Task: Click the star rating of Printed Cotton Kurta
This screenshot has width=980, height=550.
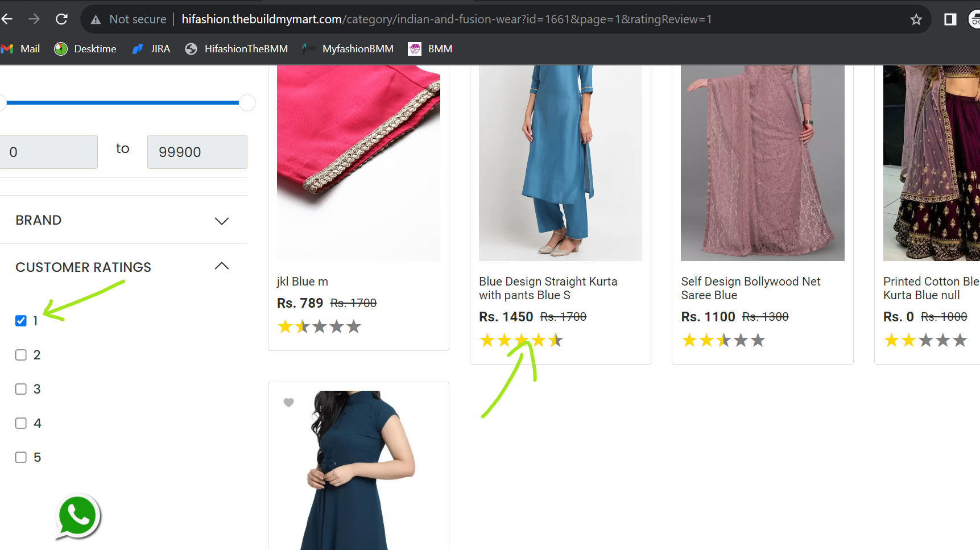Action: click(926, 340)
